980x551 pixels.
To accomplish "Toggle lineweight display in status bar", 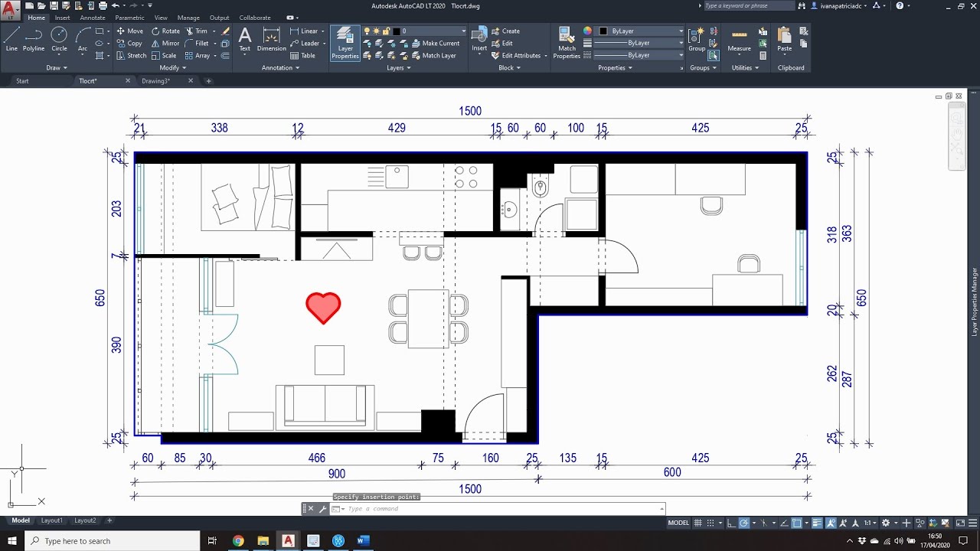I will click(816, 523).
